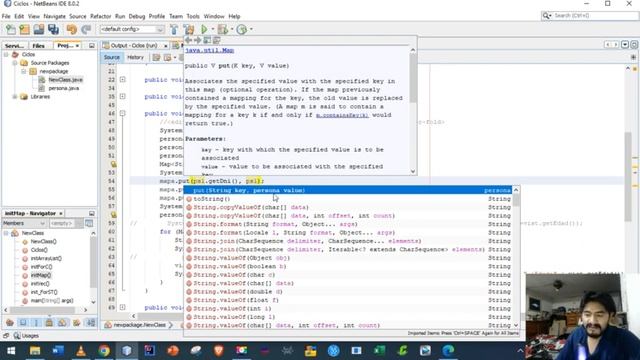Toggle Show Static Members filter in Navigator
The image size is (640, 360).
pyautogui.click(x=36, y=323)
